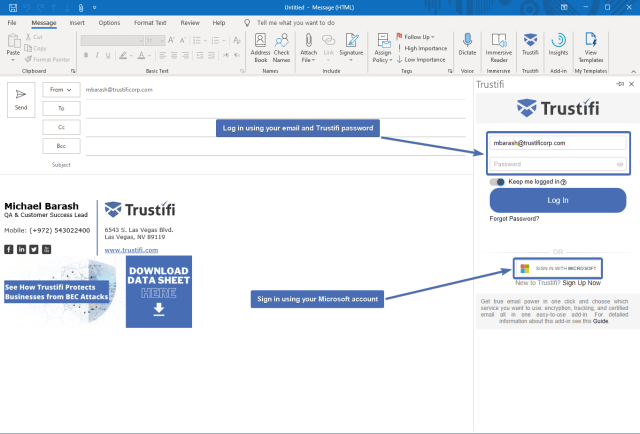
Task: Expand the font color dropdown arrow
Action: coord(150,56)
